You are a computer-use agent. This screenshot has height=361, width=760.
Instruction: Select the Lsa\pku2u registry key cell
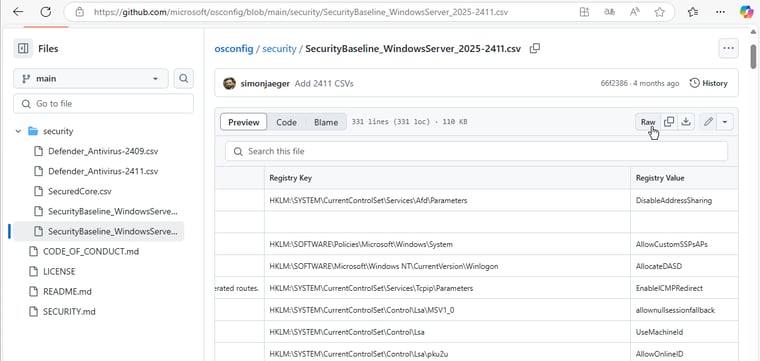point(447,354)
